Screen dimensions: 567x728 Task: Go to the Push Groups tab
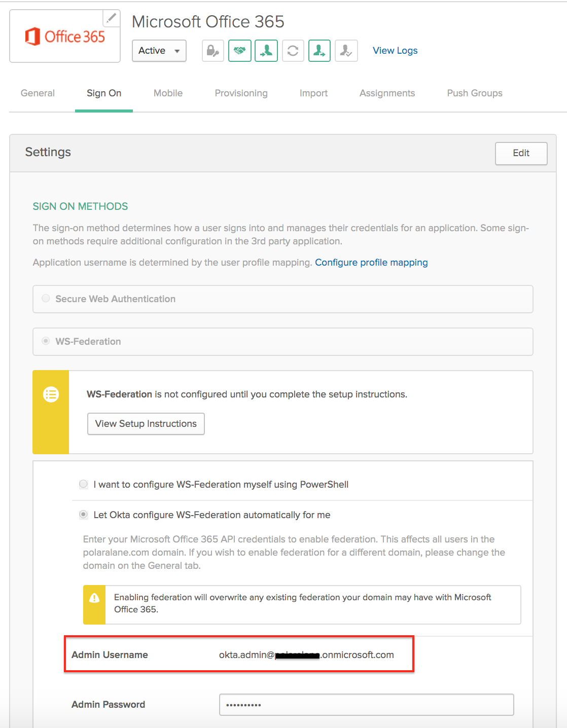475,93
